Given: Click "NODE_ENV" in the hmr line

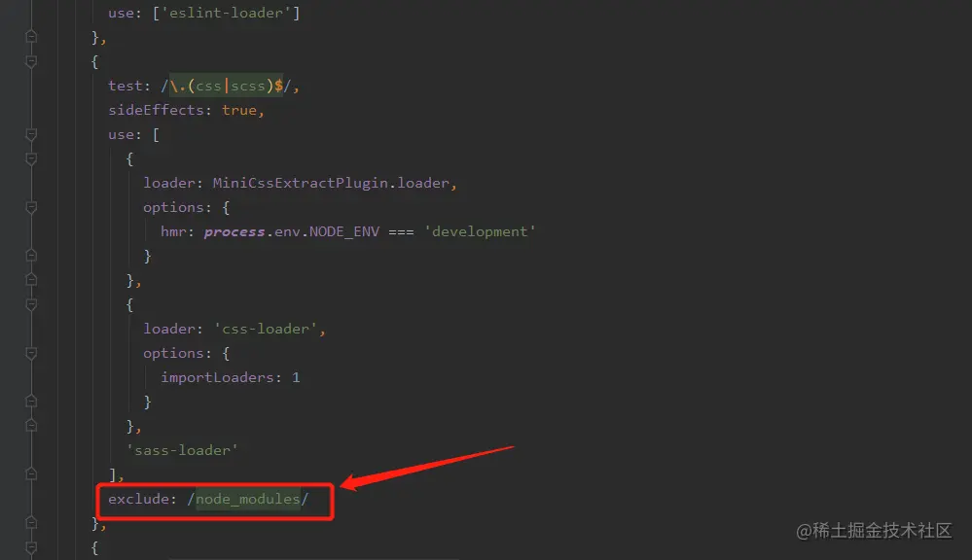Looking at the screenshot, I should tap(344, 231).
